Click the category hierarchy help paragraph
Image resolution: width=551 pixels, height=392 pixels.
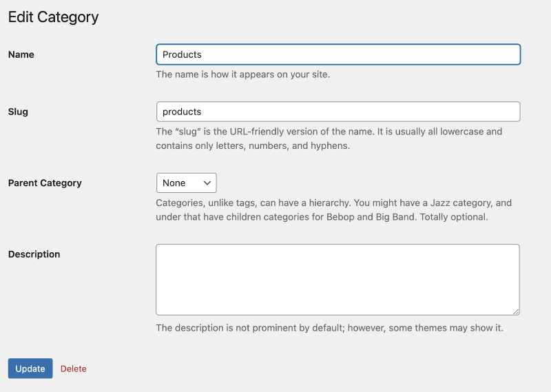pos(333,210)
